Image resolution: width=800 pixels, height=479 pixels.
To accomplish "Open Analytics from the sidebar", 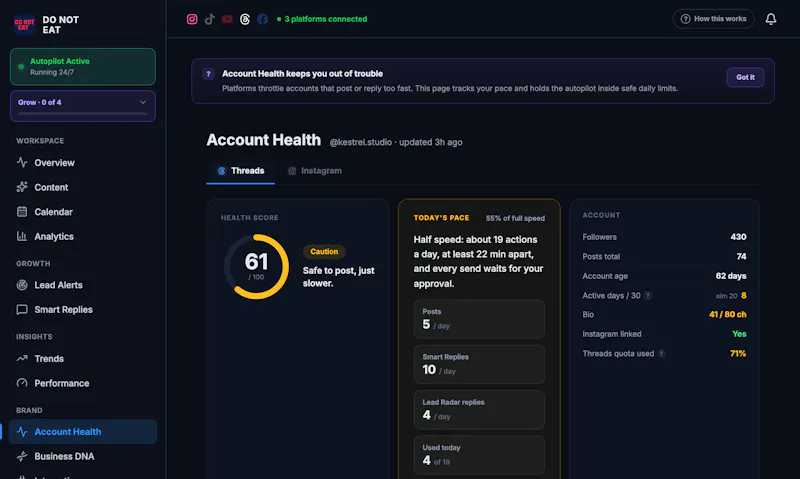I will coord(83,236).
